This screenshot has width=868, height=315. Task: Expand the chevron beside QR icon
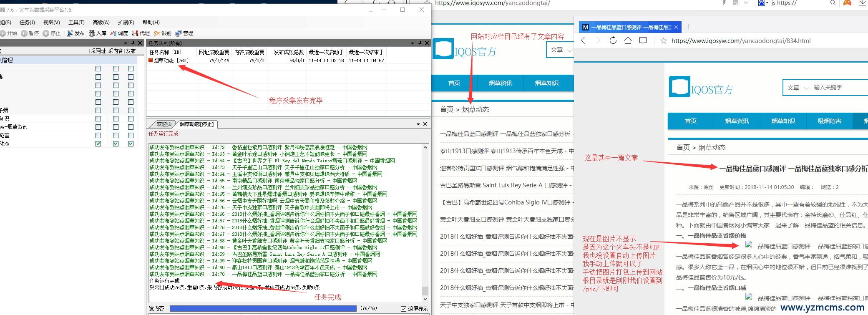coord(746,3)
